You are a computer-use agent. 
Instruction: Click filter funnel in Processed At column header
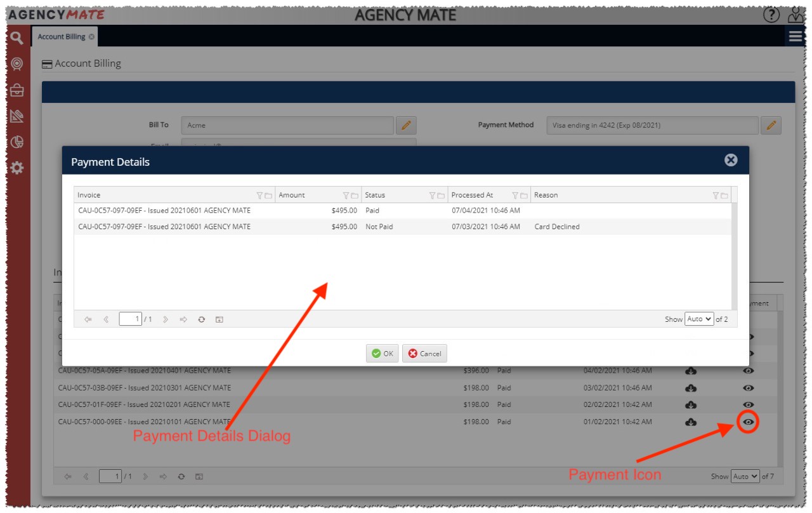coord(516,196)
